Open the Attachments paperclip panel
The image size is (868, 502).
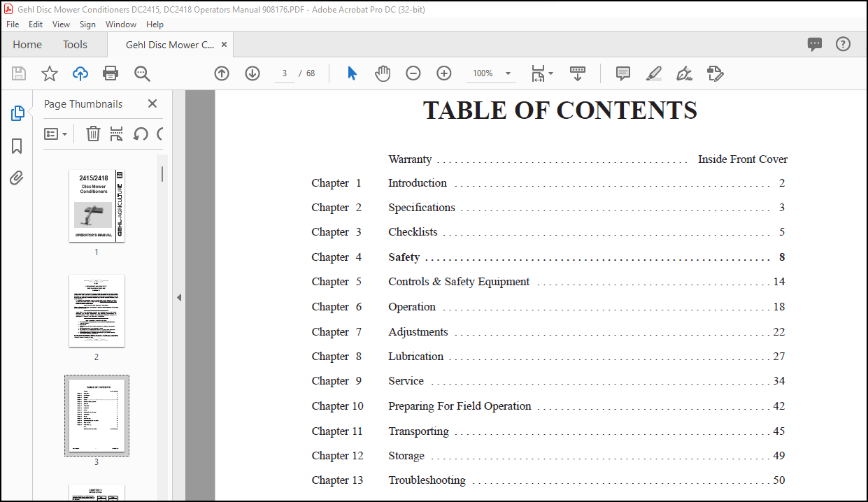pyautogui.click(x=17, y=178)
